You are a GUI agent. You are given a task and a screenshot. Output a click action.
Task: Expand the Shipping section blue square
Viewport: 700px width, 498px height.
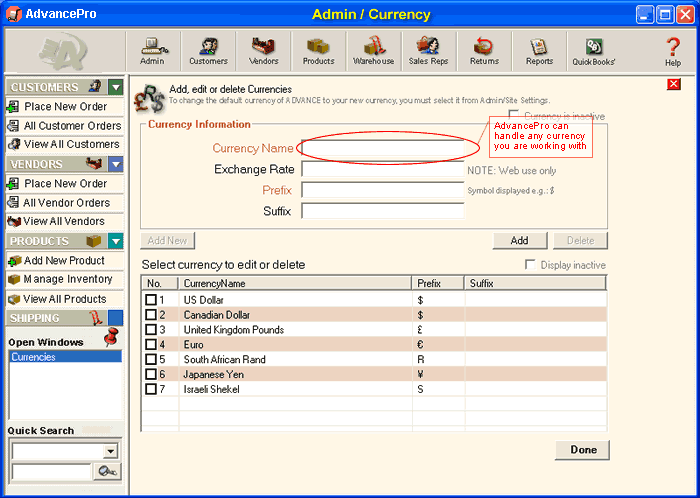click(116, 318)
